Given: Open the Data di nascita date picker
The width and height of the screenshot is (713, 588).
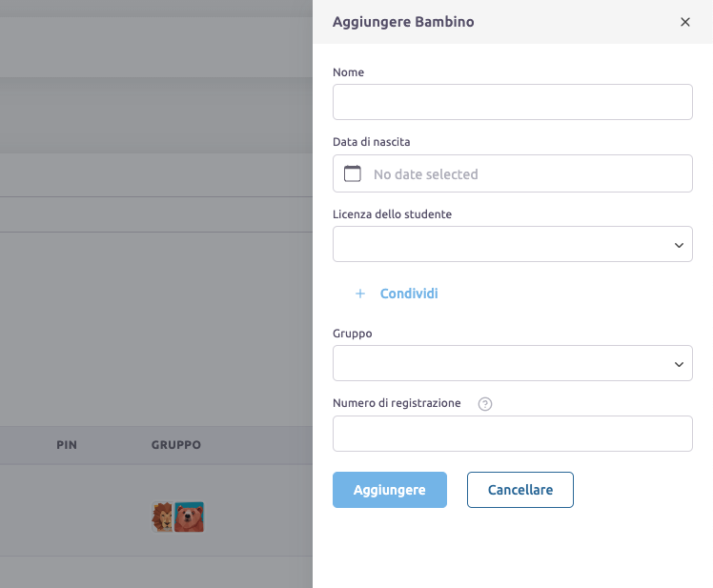Looking at the screenshot, I should 512,173.
